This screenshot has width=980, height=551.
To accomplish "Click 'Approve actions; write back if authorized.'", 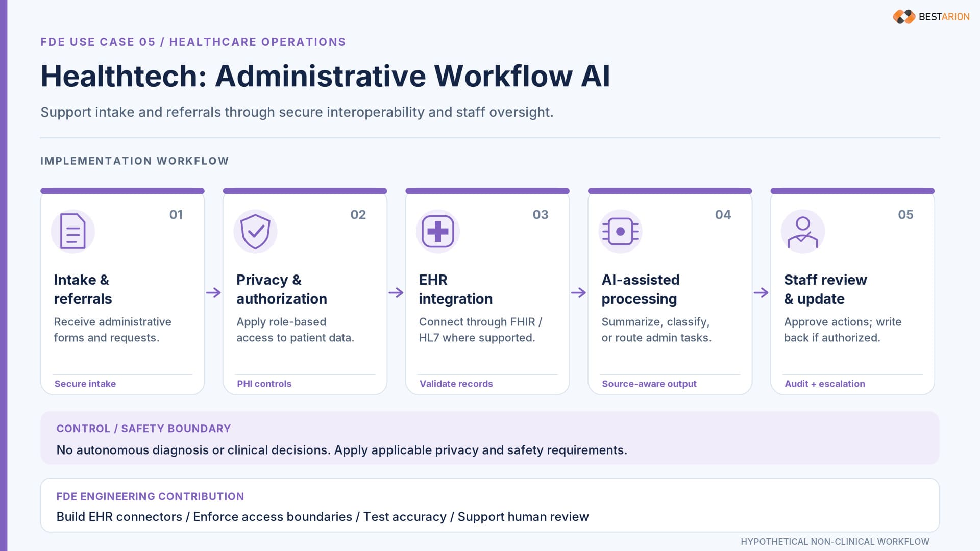I will tap(843, 330).
